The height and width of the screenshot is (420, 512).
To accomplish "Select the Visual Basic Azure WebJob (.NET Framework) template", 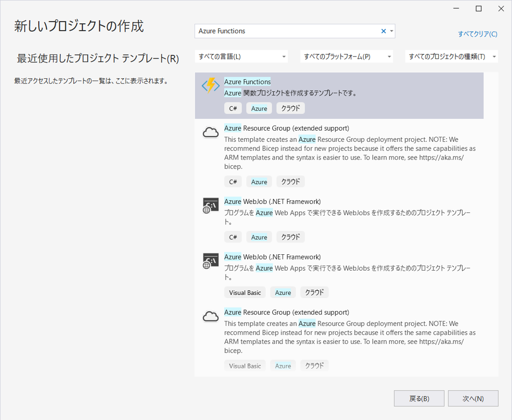I will [339, 275].
